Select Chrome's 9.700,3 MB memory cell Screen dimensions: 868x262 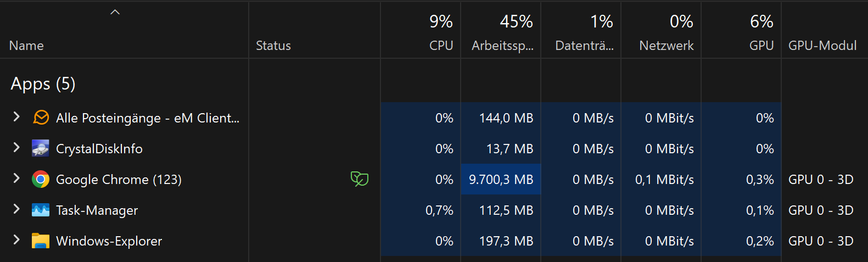coord(501,180)
